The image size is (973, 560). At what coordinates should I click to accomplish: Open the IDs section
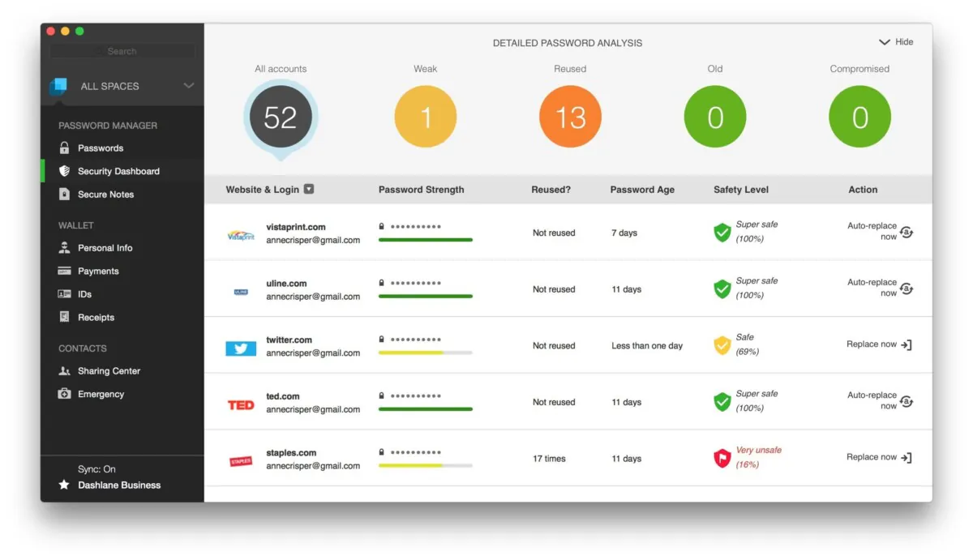coord(84,294)
